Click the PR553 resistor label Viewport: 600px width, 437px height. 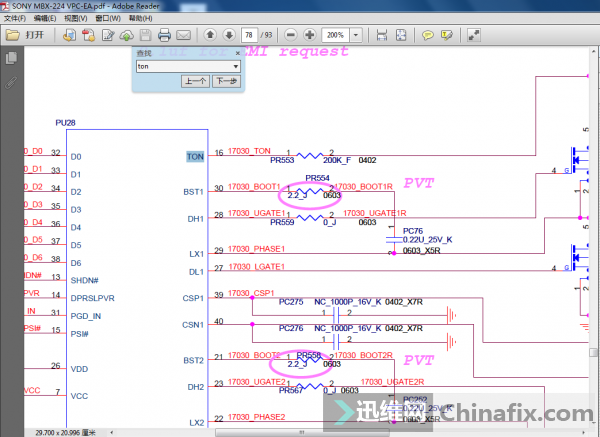[282, 160]
